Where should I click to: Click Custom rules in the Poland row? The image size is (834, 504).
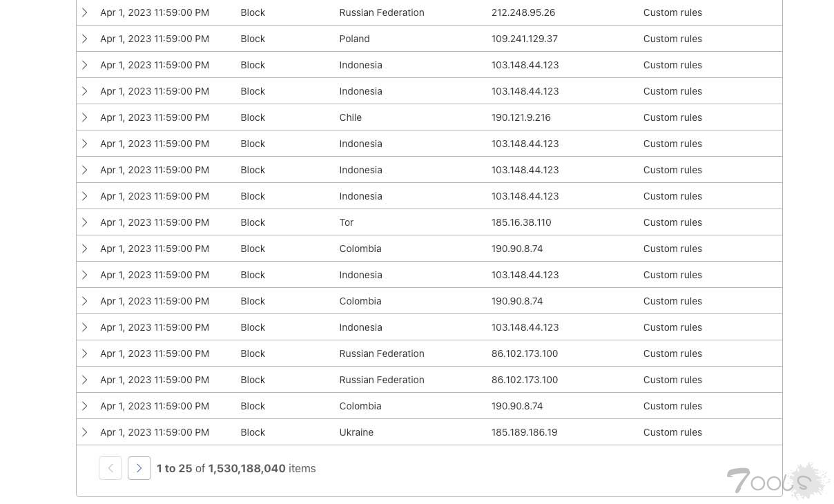[x=672, y=39]
